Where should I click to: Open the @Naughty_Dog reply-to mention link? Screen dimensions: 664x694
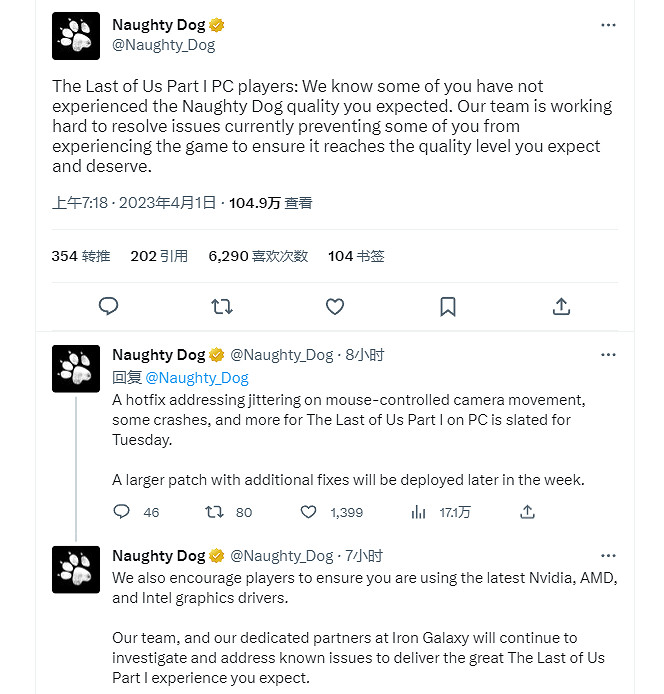click(x=197, y=378)
